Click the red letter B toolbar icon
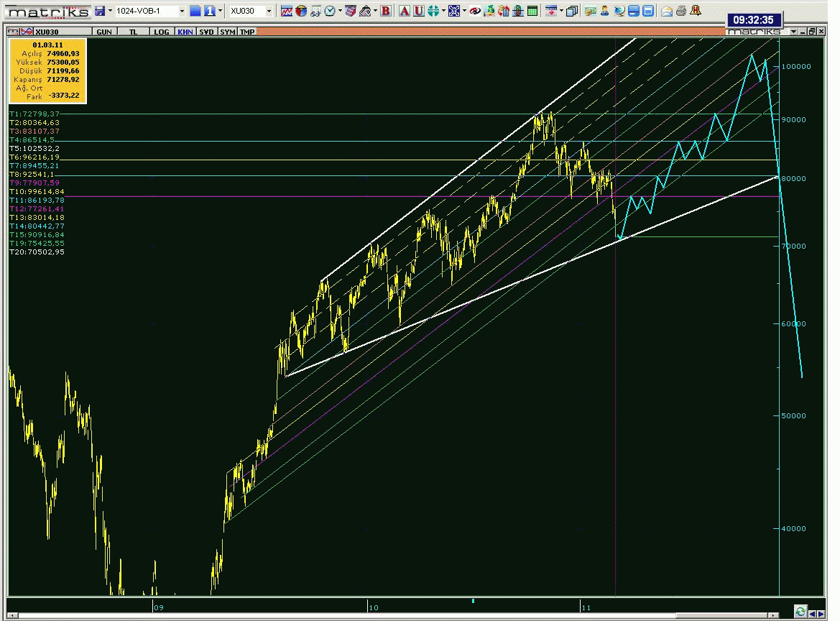 pyautogui.click(x=386, y=11)
